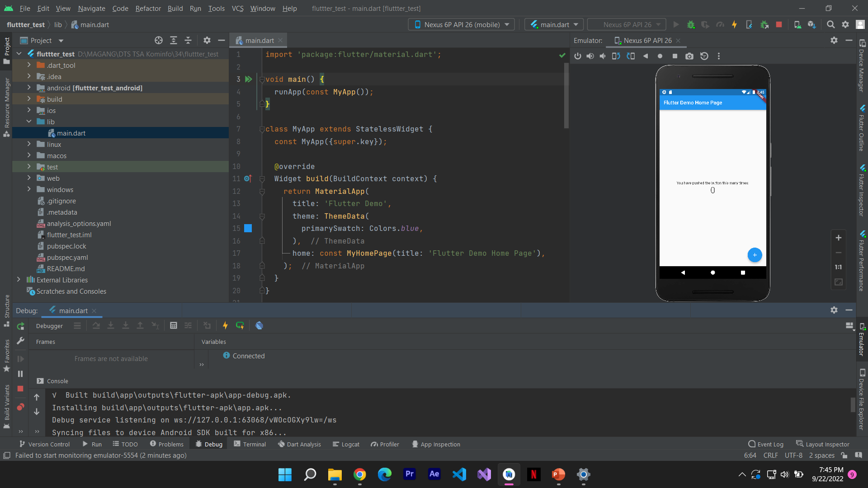The height and width of the screenshot is (488, 868).
Task: Rotate emulator left icon
Action: [x=616, y=56]
